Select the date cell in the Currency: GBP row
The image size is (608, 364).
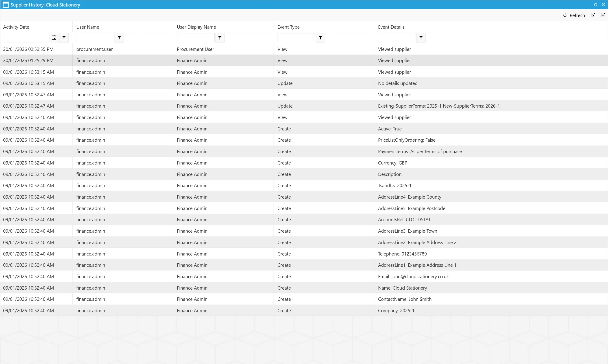click(x=36, y=163)
